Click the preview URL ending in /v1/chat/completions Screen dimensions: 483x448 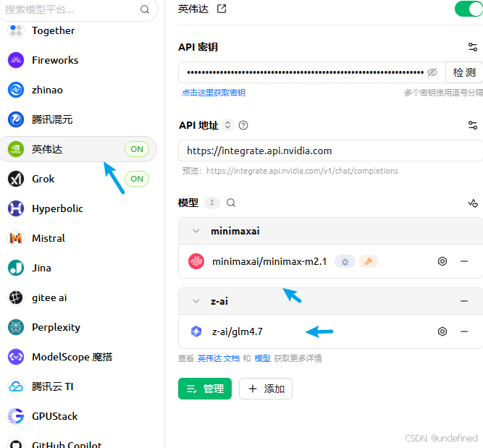[x=302, y=171]
